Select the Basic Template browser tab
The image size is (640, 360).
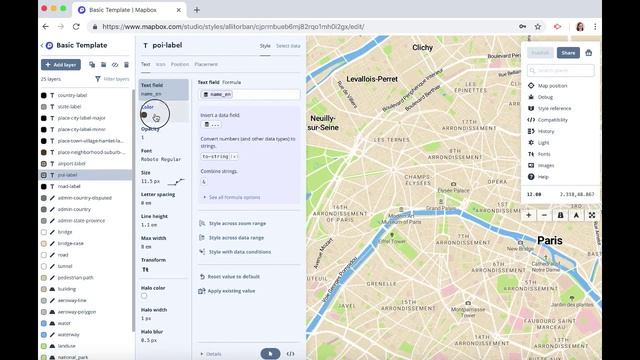tap(129, 10)
